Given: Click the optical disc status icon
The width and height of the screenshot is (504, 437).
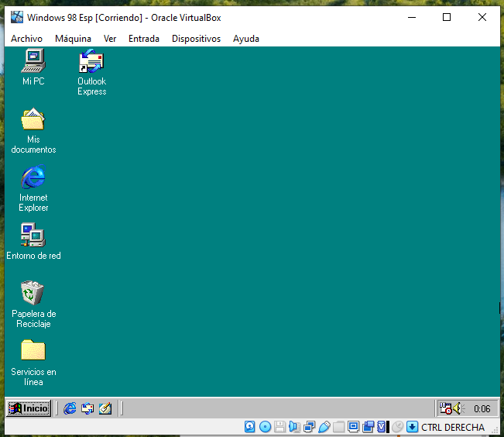Looking at the screenshot, I should tap(265, 427).
